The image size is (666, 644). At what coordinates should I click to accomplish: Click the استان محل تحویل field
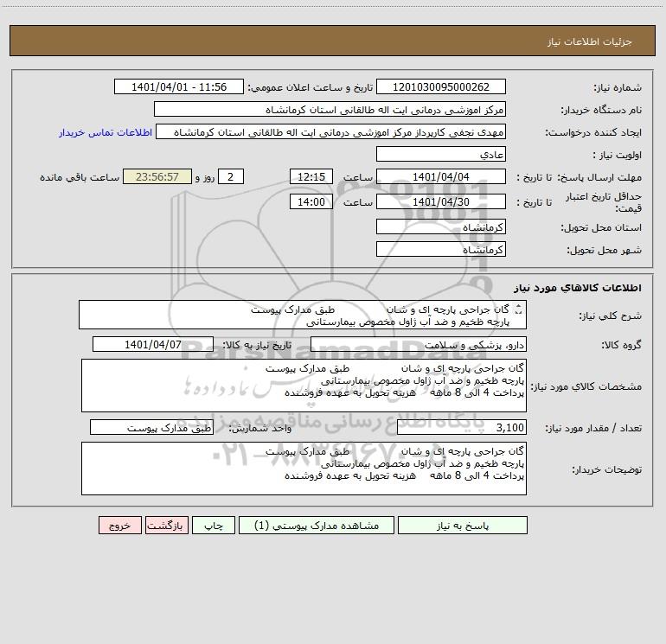coord(441,226)
